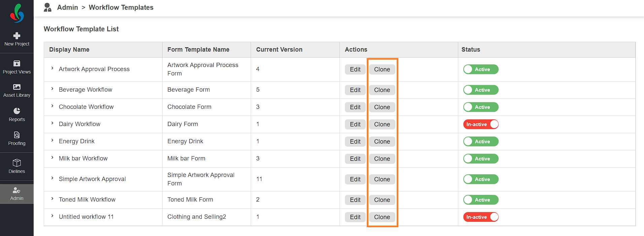Select the Admin sidebar item
The width and height of the screenshot is (644, 236).
pos(17,194)
